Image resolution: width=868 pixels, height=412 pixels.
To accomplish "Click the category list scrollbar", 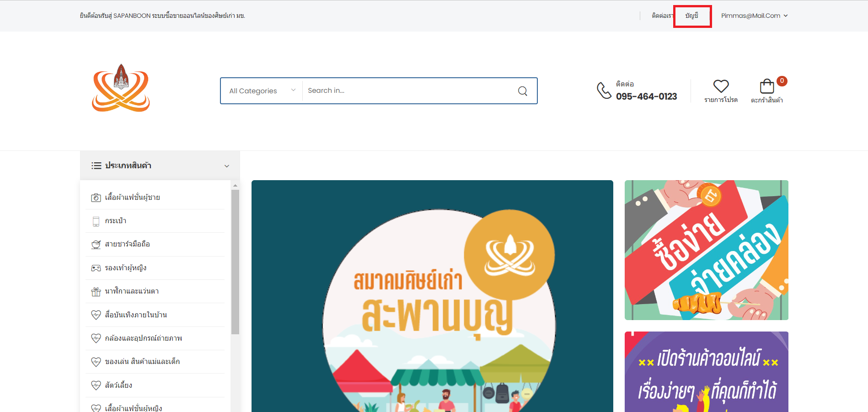I will pyautogui.click(x=235, y=262).
